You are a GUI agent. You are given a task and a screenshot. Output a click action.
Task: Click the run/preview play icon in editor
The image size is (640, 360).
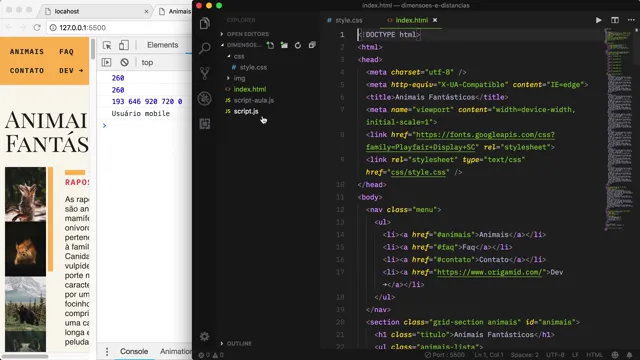click(598, 20)
